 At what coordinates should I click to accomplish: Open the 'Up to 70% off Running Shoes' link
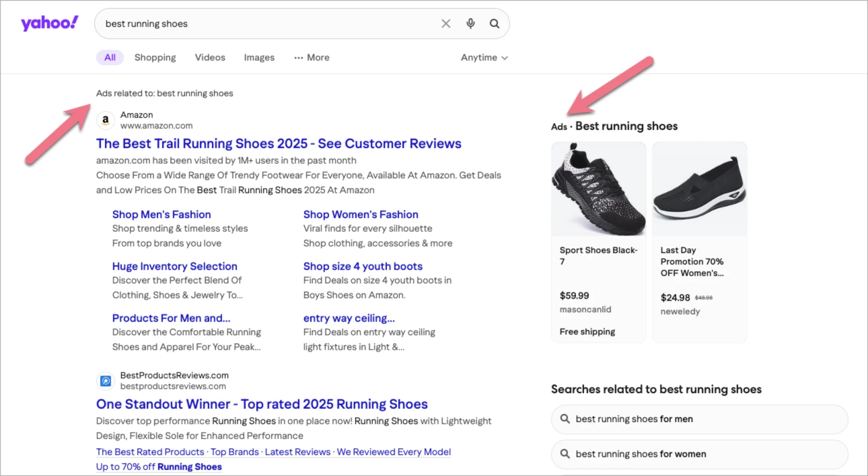click(x=159, y=466)
